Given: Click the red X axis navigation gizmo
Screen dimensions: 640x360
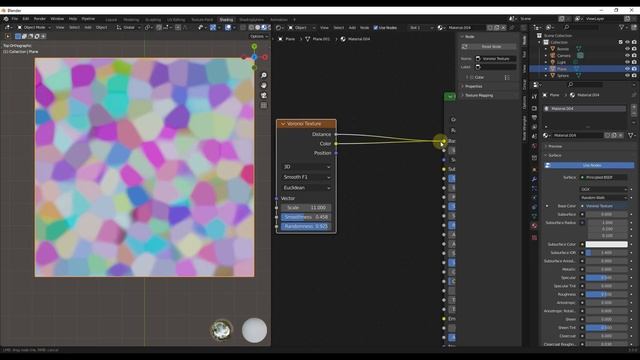Looking at the screenshot, I should (x=265, y=57).
